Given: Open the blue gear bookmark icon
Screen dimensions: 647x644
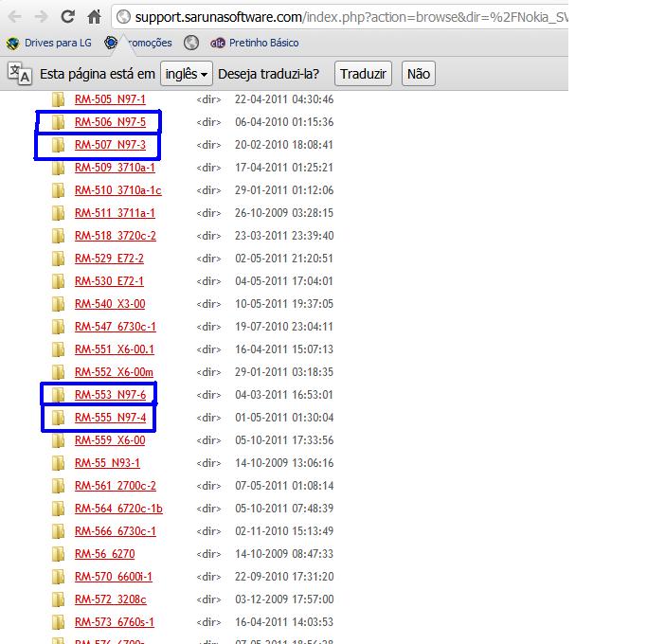Looking at the screenshot, I should point(111,43).
